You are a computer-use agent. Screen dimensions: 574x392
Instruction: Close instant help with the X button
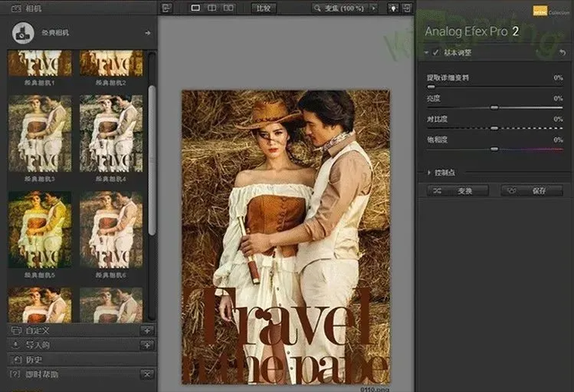[147, 374]
